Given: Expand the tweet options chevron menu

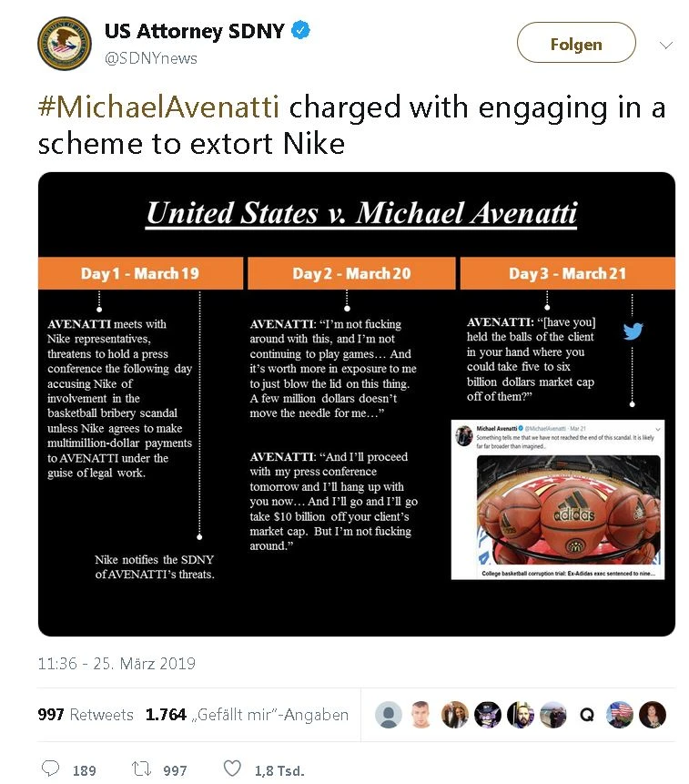Looking at the screenshot, I should coord(665,45).
